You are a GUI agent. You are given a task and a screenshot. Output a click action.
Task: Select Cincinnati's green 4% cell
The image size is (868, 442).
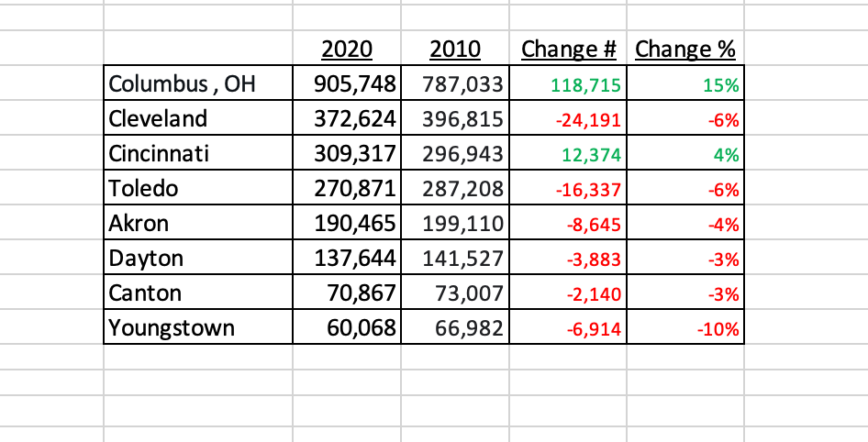[x=686, y=152]
